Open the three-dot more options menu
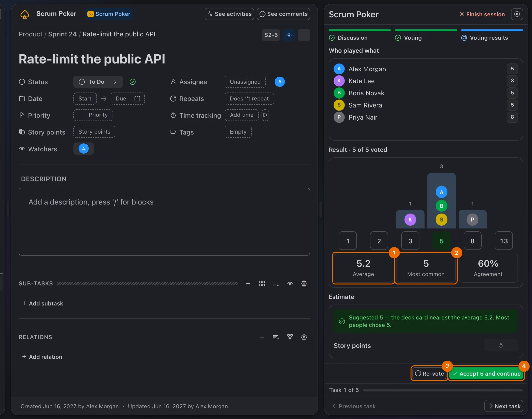The width and height of the screenshot is (532, 419). (304, 35)
